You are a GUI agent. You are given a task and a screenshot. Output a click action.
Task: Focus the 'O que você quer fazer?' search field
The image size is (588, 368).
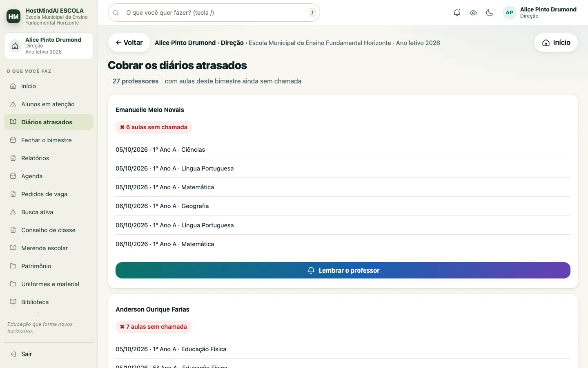click(x=214, y=13)
